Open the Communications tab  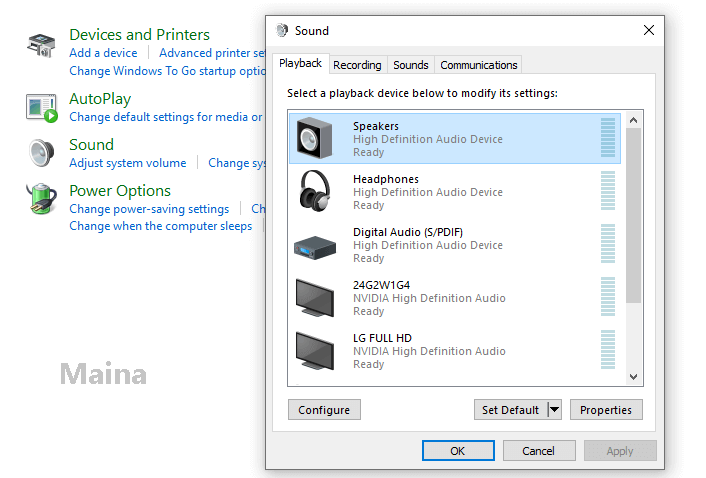[x=479, y=65]
